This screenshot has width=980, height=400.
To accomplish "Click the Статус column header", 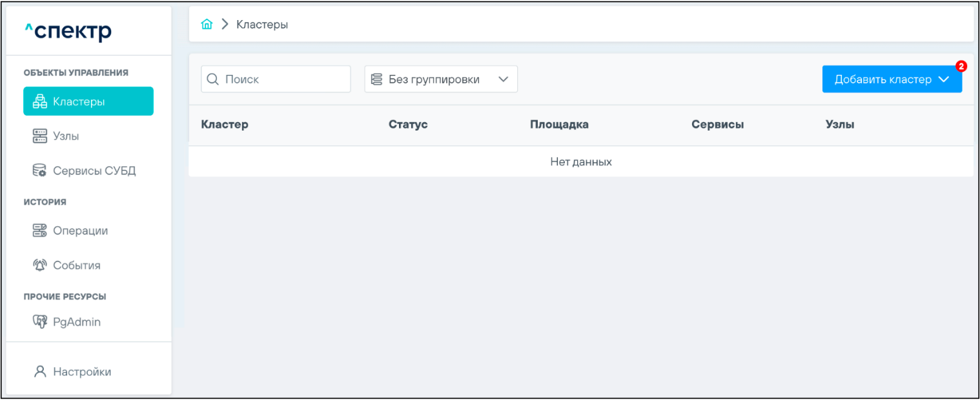I will (408, 125).
